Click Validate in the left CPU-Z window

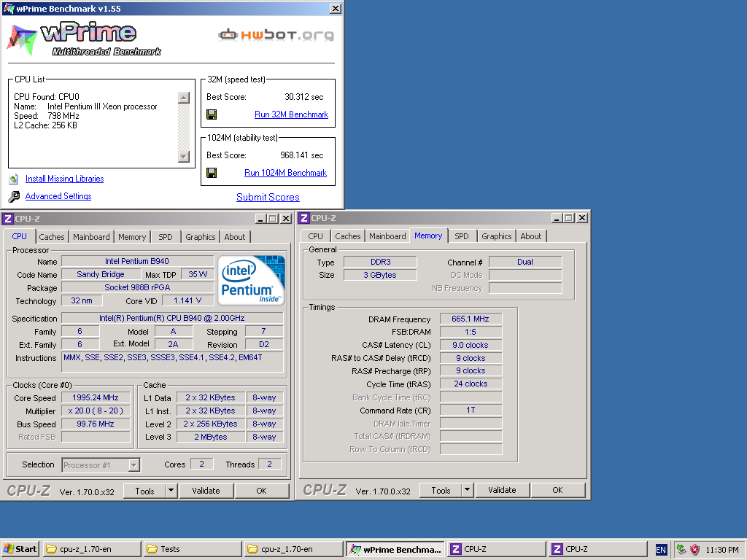206,491
